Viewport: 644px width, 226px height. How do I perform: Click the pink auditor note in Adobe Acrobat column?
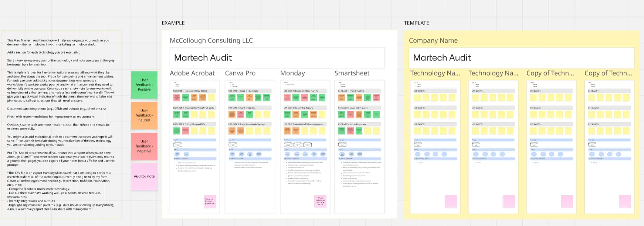[210, 202]
